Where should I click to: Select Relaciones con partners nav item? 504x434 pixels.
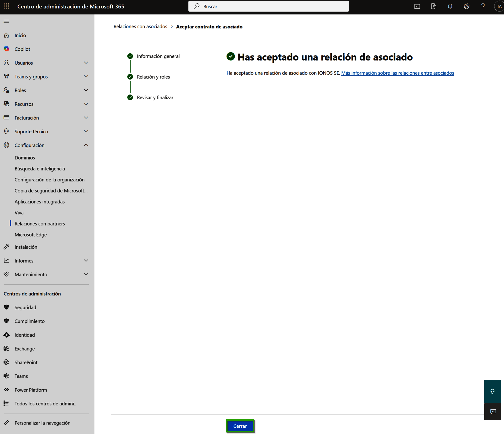[40, 223]
